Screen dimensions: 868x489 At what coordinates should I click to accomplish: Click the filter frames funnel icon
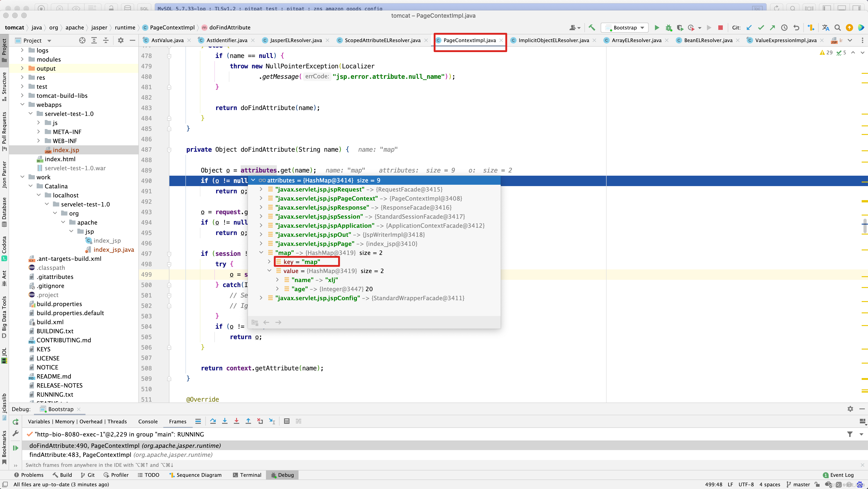[849, 434]
